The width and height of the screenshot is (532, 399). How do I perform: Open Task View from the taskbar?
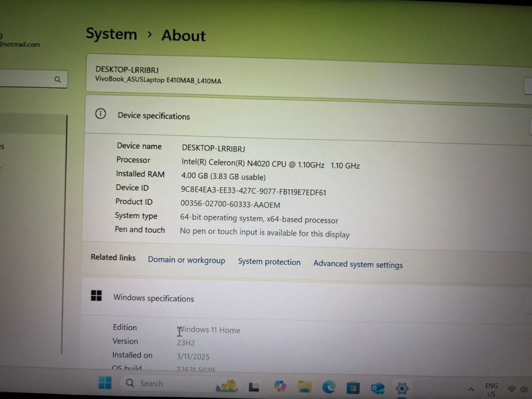(x=254, y=386)
